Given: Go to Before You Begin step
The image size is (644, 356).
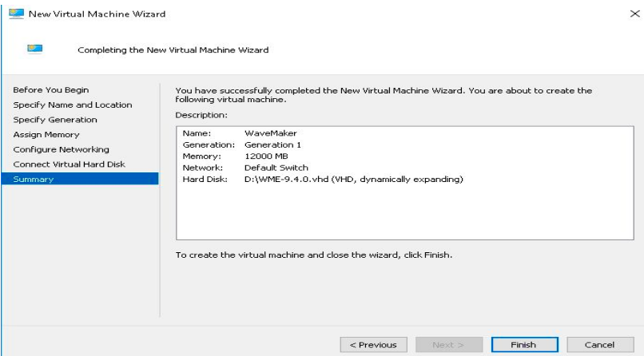Looking at the screenshot, I should tap(51, 90).
